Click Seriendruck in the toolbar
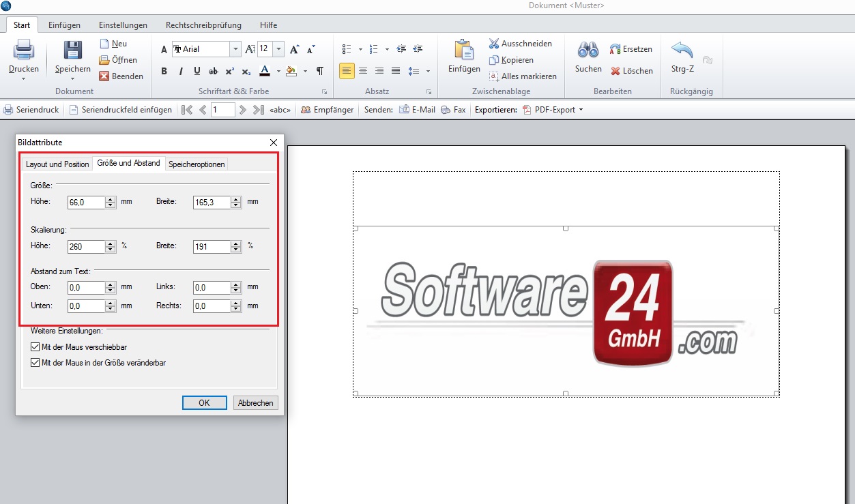The image size is (855, 504). coord(31,110)
